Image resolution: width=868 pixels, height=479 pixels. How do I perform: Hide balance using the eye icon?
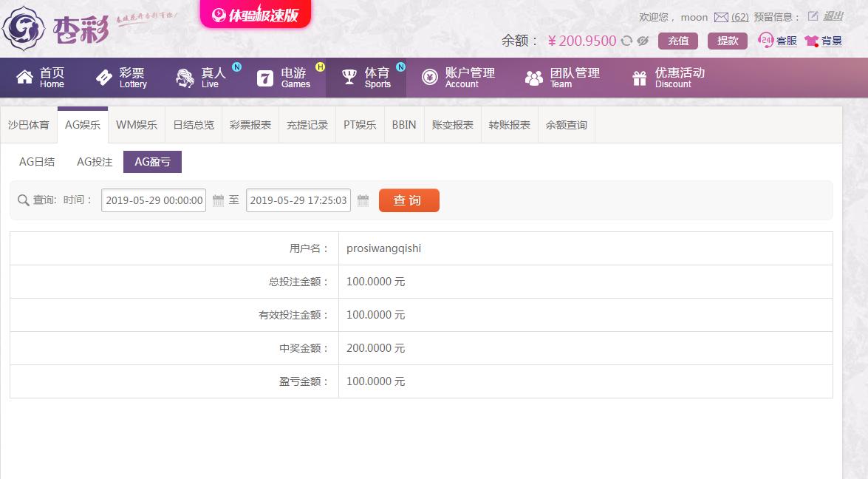click(643, 41)
